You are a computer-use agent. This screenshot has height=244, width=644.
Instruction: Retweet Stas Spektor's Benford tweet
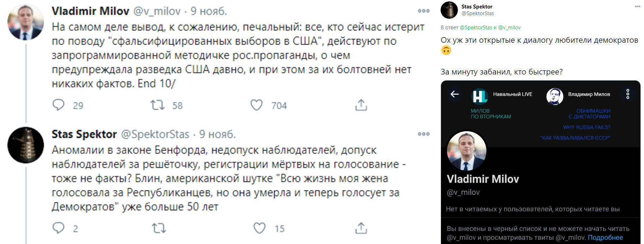point(159,228)
